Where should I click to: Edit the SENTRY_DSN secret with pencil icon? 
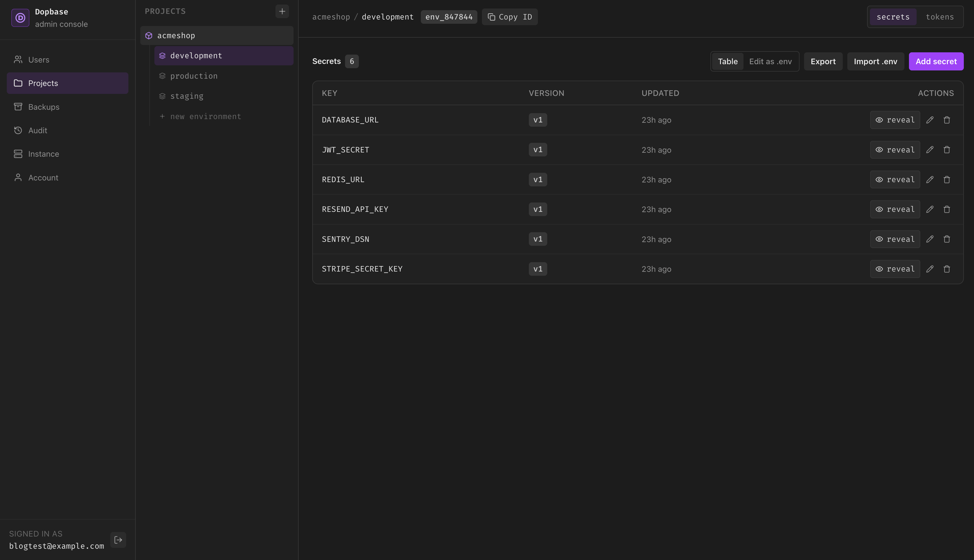coord(930,239)
